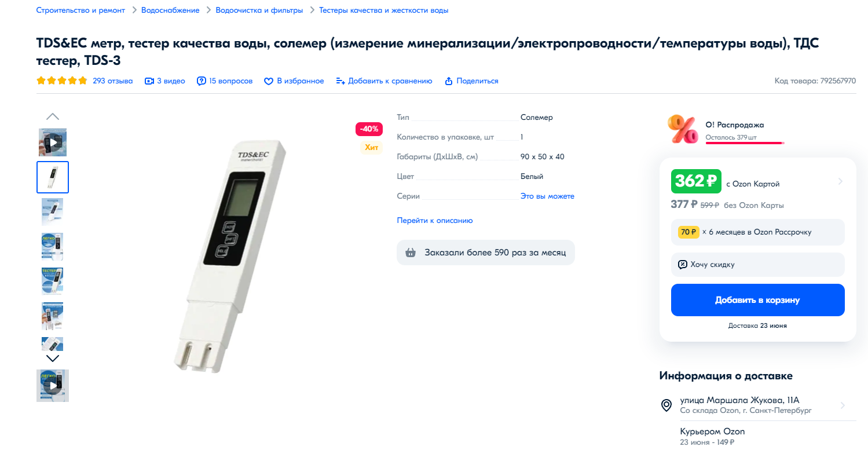Click the heart icon to add to favorites
Screen dimensions: 868x450
[269, 81]
